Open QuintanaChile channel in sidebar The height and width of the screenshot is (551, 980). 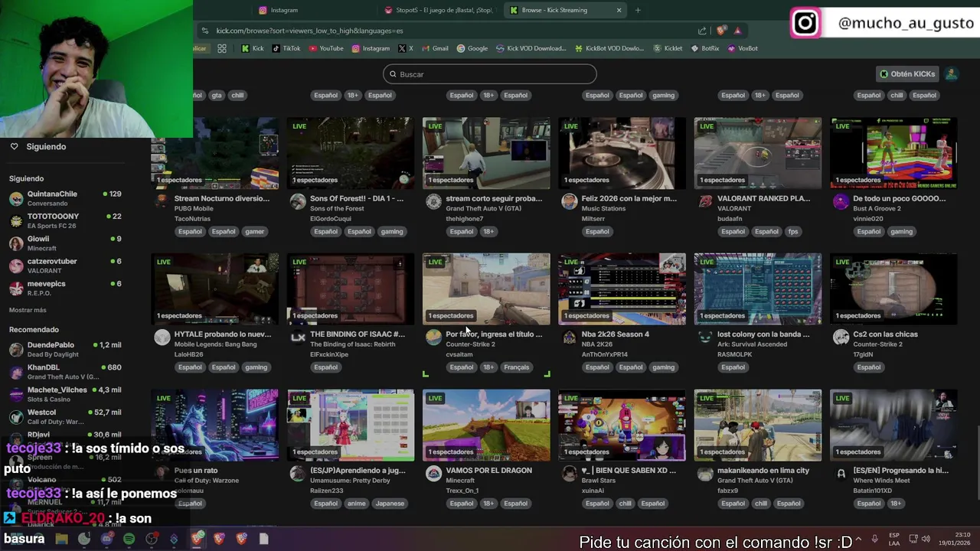click(65, 198)
